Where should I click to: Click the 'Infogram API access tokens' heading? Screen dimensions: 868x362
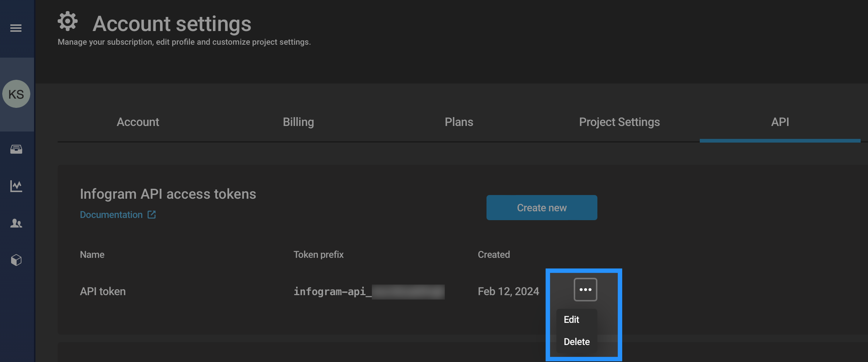pos(168,194)
